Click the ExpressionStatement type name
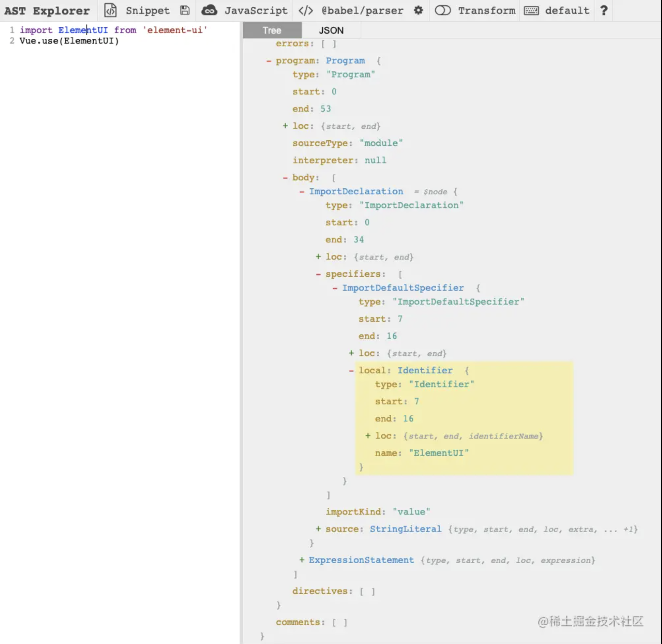The width and height of the screenshot is (662, 644). 361,560
